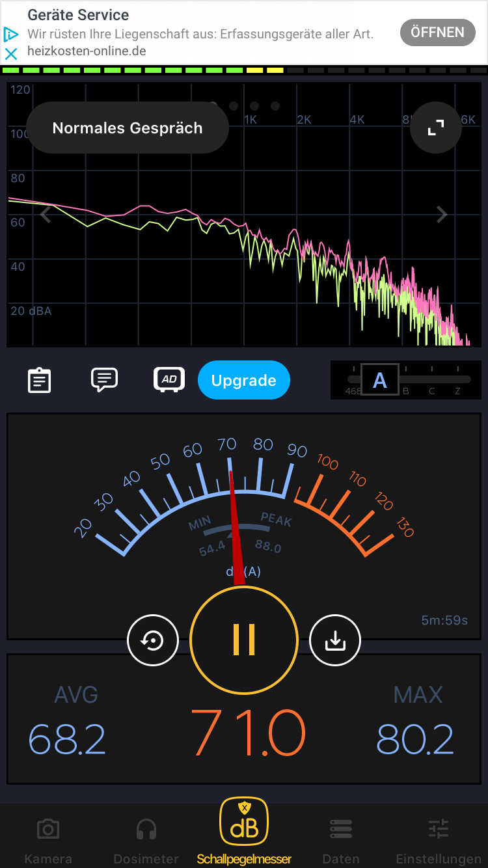Open the Kamera tab
The width and height of the screenshot is (488, 868).
point(48,841)
